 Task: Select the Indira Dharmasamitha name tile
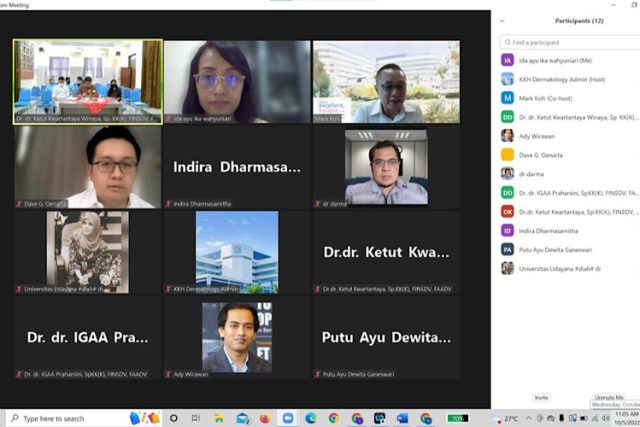pos(237,167)
